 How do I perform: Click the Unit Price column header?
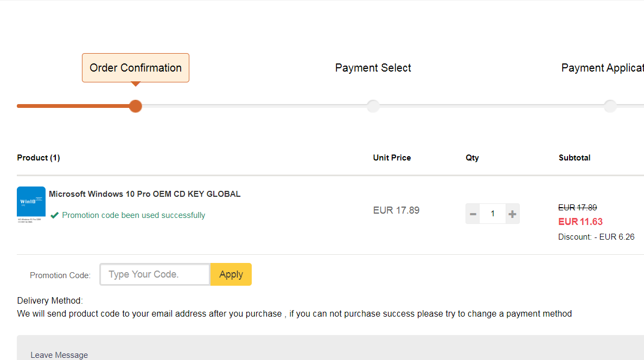(392, 158)
